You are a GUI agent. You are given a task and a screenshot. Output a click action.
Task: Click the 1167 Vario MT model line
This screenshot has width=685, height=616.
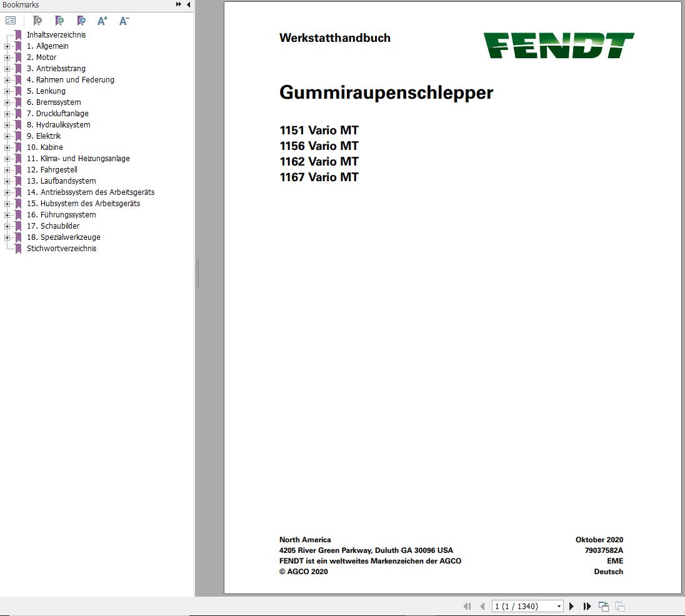click(x=319, y=177)
